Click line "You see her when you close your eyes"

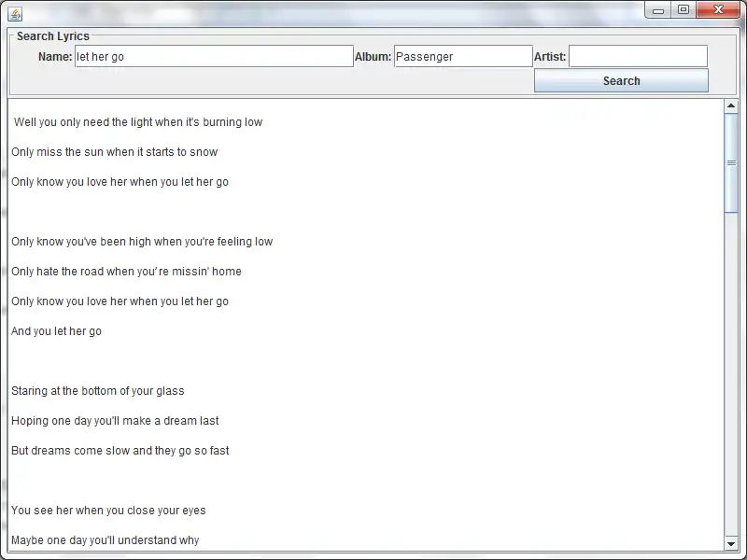[108, 511]
